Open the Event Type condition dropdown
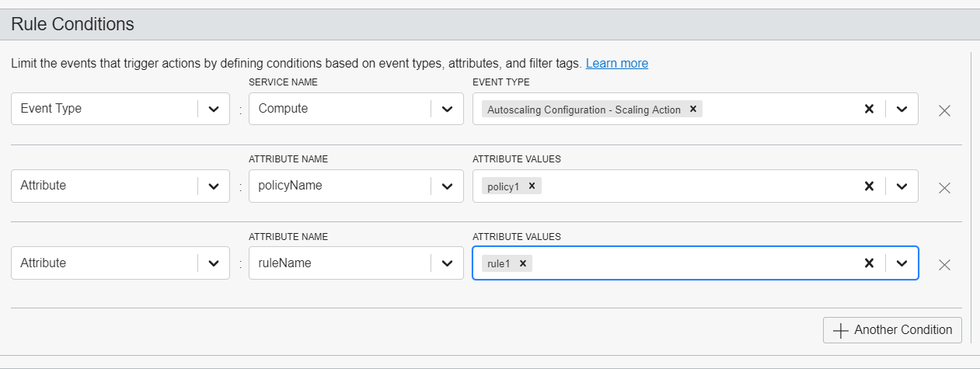This screenshot has width=980, height=369. (x=214, y=110)
